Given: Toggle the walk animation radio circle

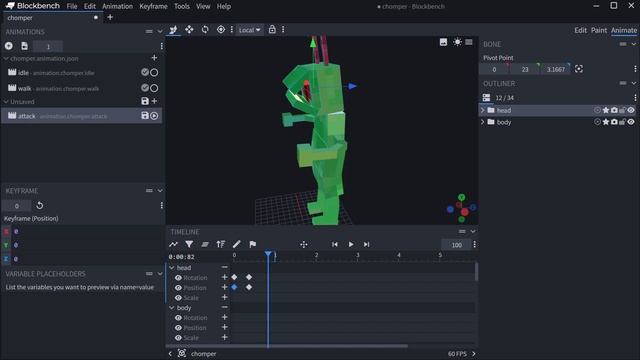Looking at the screenshot, I should (x=154, y=88).
